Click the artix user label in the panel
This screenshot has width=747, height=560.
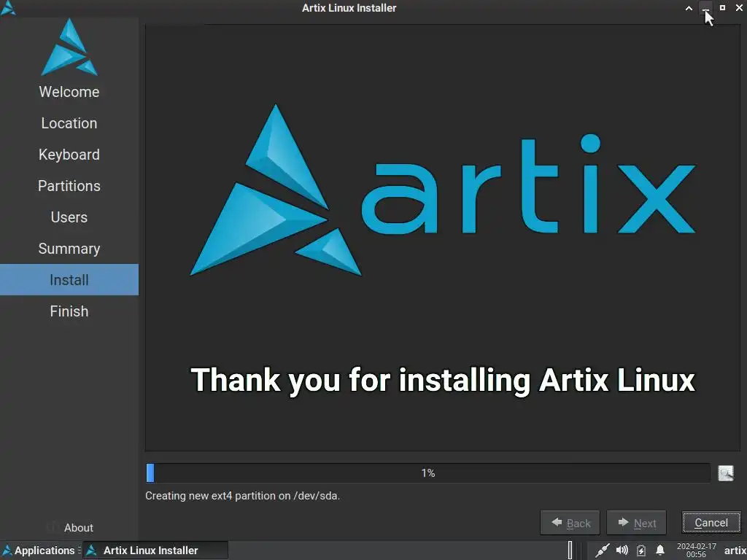click(735, 551)
